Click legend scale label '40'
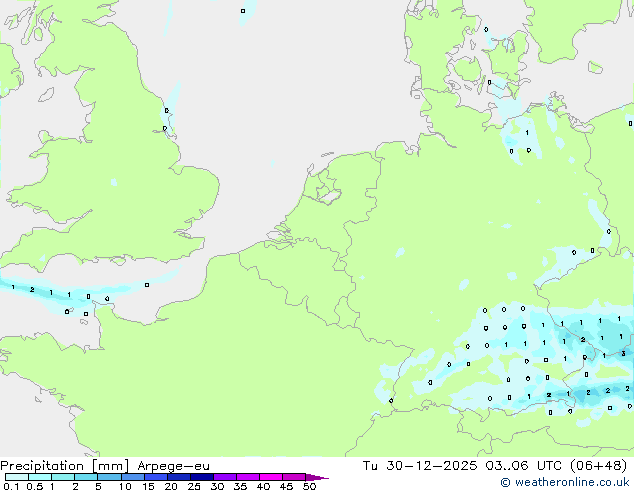 point(263,486)
